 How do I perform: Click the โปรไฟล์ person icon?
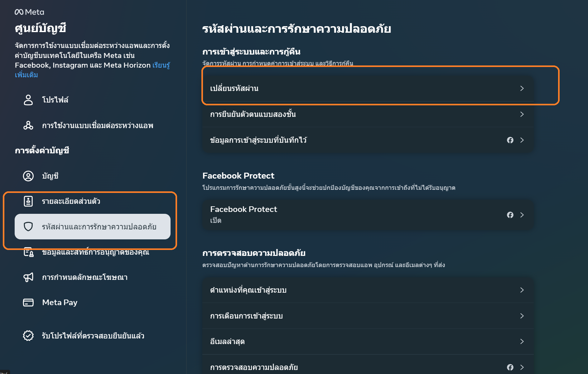pyautogui.click(x=28, y=100)
